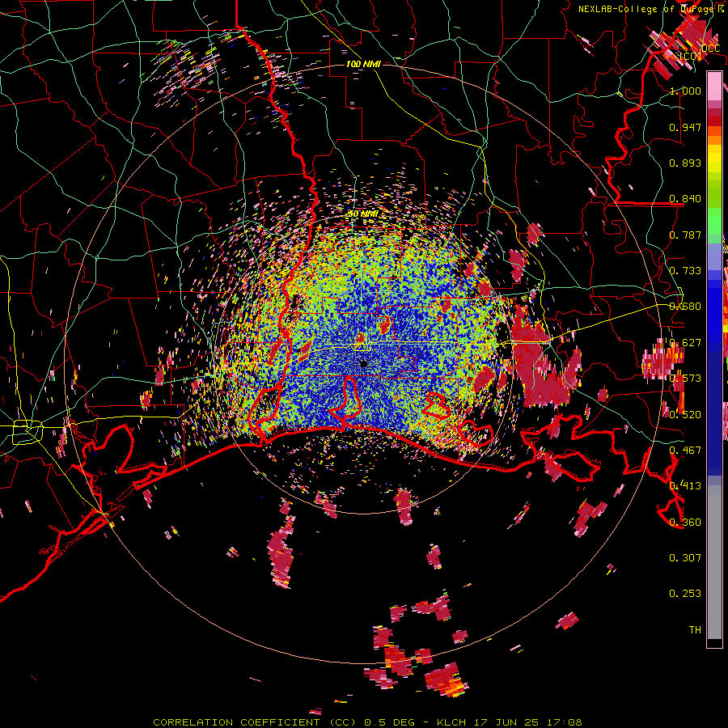Click the KLCH station identifier
This screenshot has width=728, height=728.
[451, 722]
